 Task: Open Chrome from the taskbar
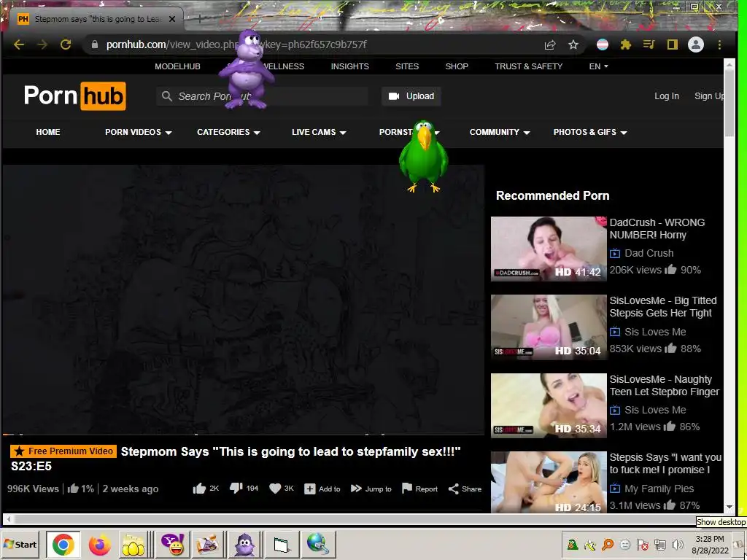[63, 544]
